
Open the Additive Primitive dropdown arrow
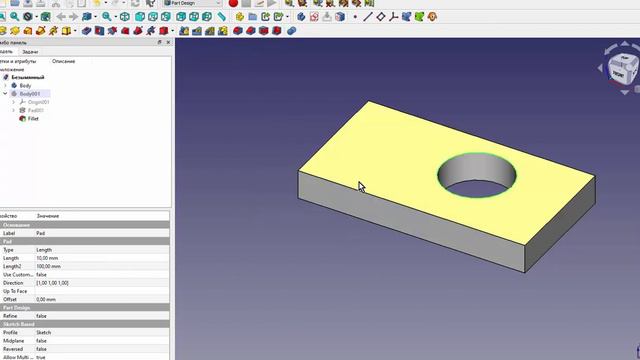(x=75, y=31)
